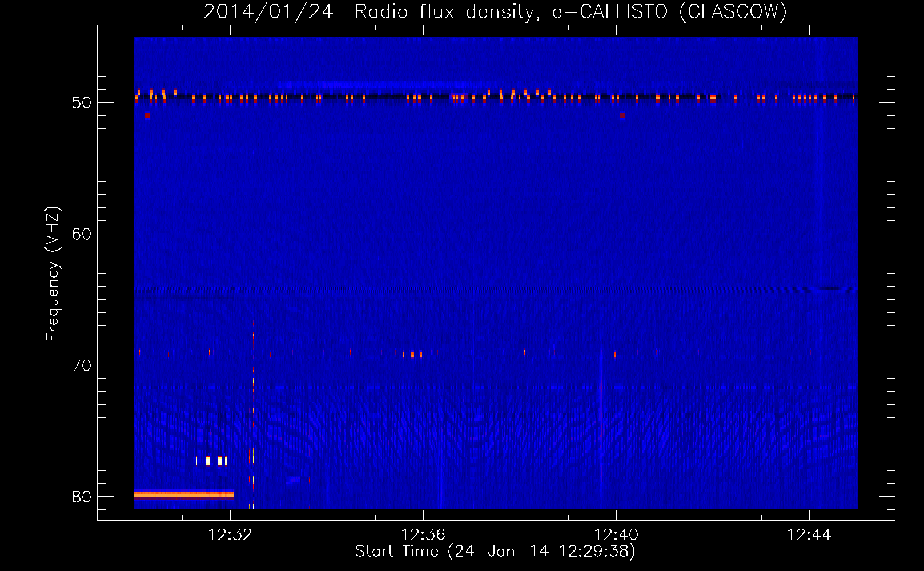
Task: Click the 12:32 time tick label
Action: 230,535
